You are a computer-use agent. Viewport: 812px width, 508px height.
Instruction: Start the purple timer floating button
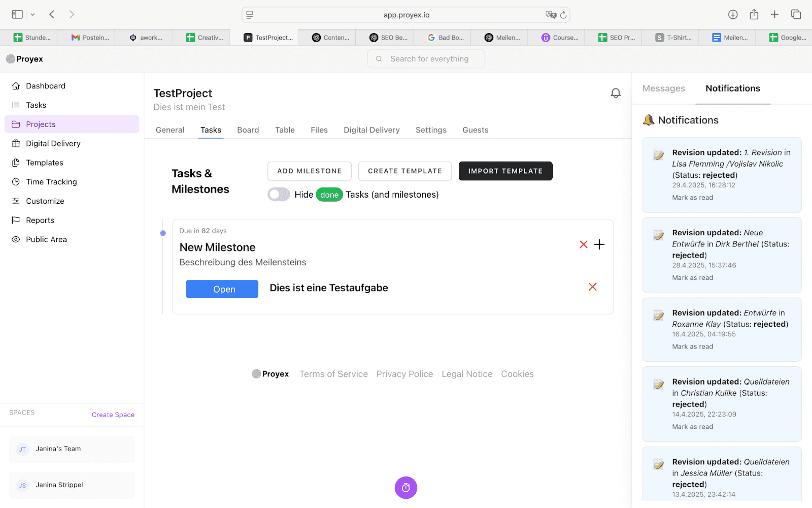(406, 488)
